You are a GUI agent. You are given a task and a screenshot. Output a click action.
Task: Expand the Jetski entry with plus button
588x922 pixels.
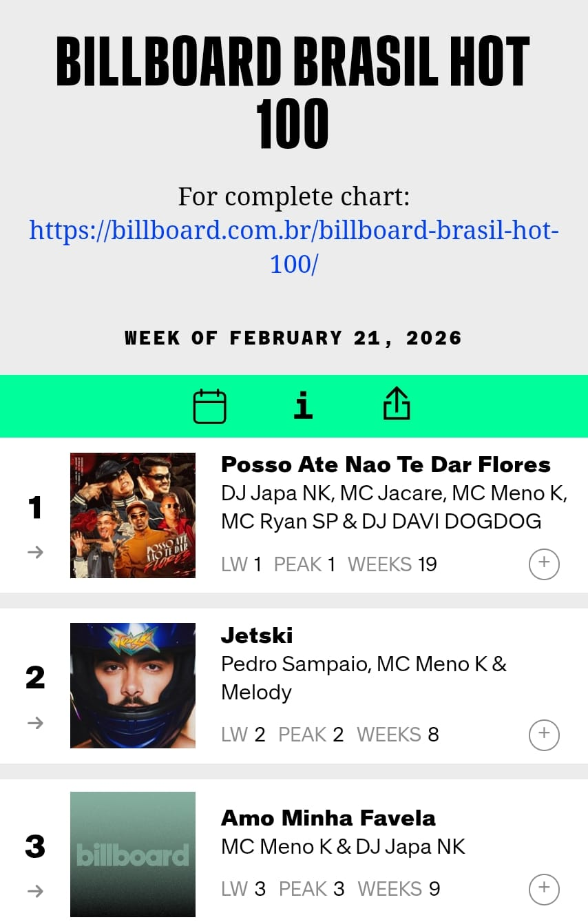click(x=544, y=735)
